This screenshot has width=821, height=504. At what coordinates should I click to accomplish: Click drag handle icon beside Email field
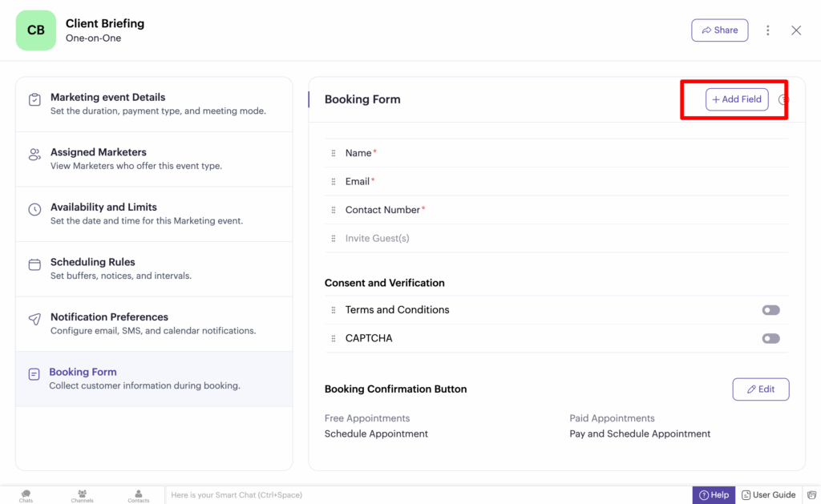pyautogui.click(x=334, y=182)
